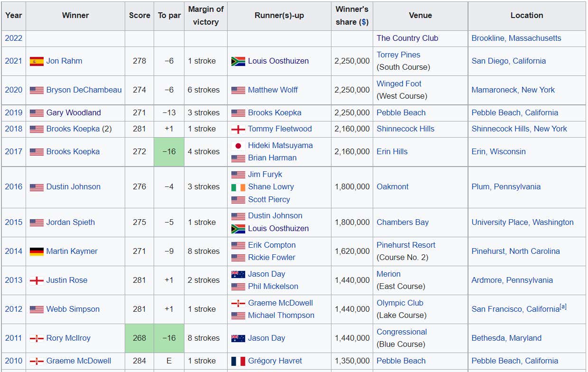The width and height of the screenshot is (588, 372).
Task: Open Webb Simpson's player link
Action: (x=73, y=309)
